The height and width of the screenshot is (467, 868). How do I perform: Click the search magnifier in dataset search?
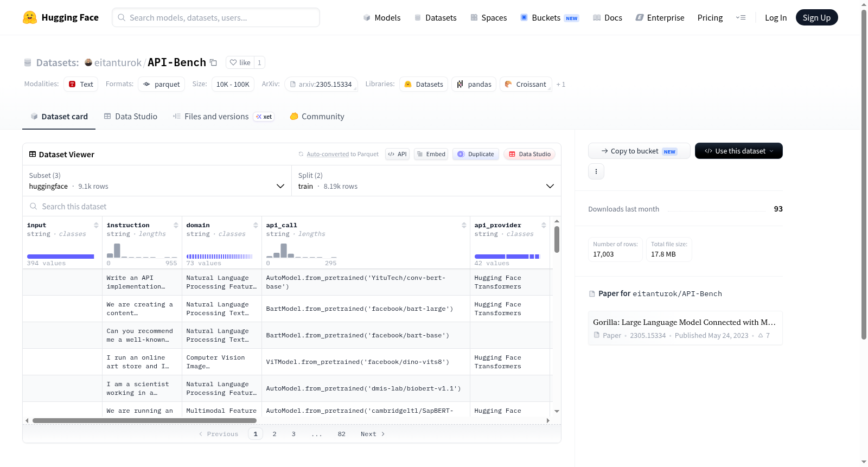tap(34, 206)
